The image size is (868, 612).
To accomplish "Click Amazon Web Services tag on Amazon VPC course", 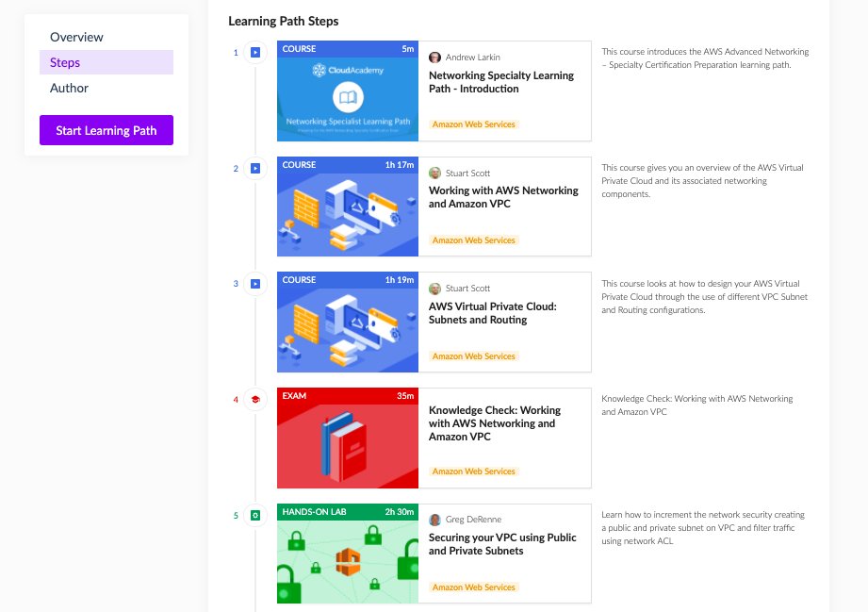I will [474, 240].
